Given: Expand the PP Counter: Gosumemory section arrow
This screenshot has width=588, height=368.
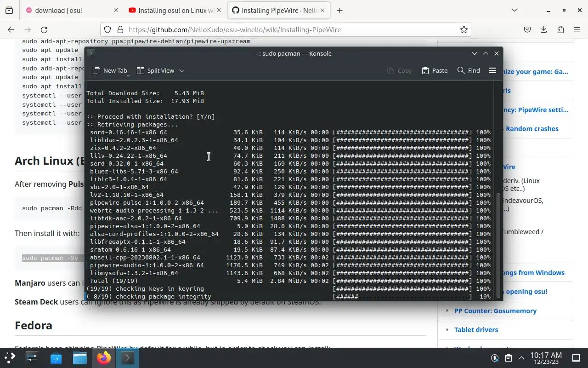Looking at the screenshot, I should 447,311.
